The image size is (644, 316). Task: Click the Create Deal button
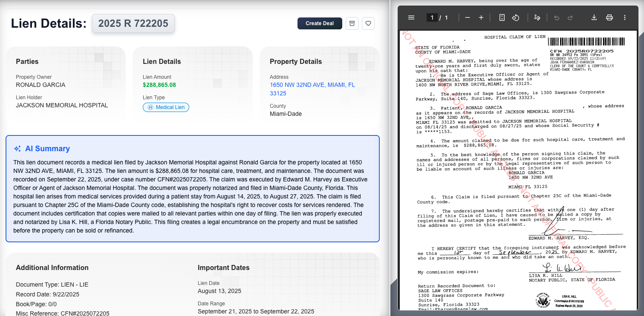pos(320,23)
